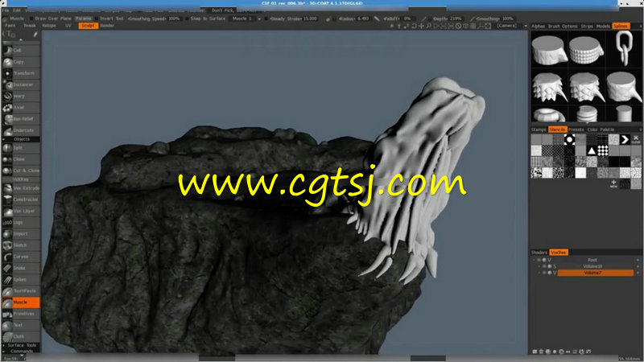Image resolution: width=644 pixels, height=362 pixels.
Task: Toggle Steady Stroke checkbox
Action: click(266, 19)
